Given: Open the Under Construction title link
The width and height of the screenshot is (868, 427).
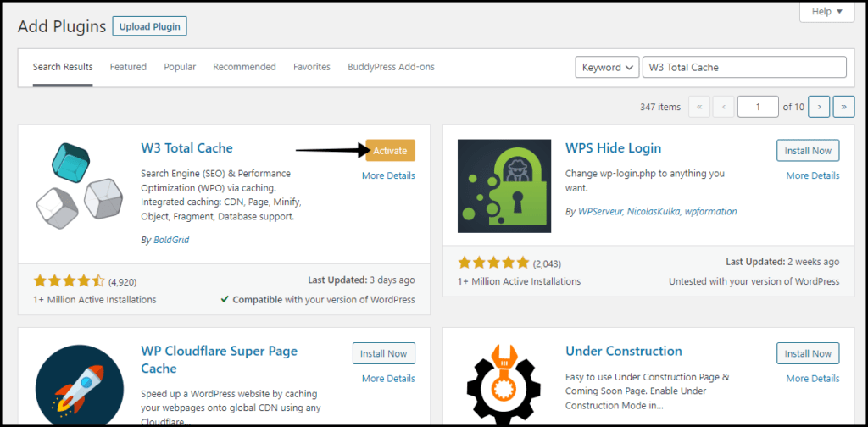Looking at the screenshot, I should [x=624, y=352].
